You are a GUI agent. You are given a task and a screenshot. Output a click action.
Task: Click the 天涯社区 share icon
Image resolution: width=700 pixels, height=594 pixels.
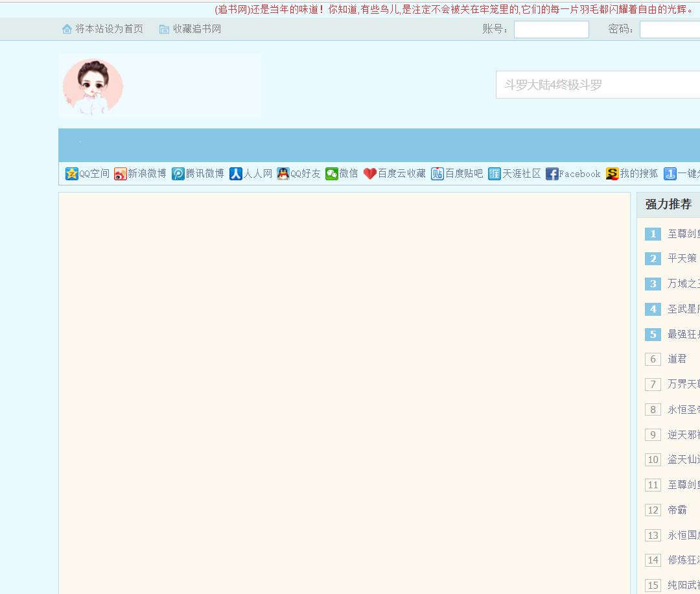coord(495,174)
